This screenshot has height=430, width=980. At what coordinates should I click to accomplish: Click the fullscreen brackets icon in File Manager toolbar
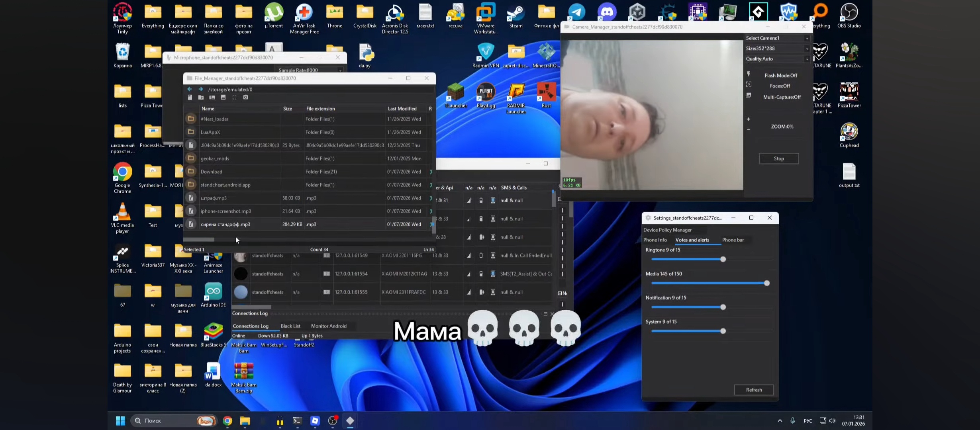pos(234,98)
